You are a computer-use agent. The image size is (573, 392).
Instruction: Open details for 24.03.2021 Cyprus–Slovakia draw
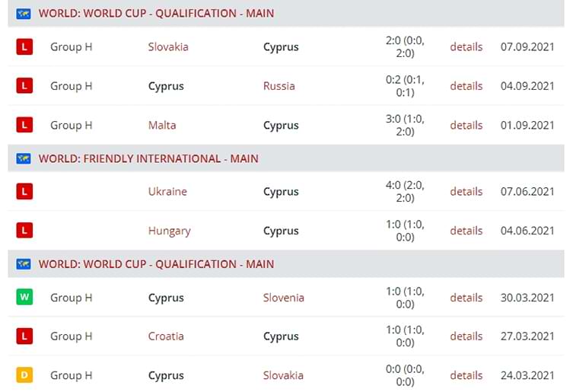coord(466,375)
